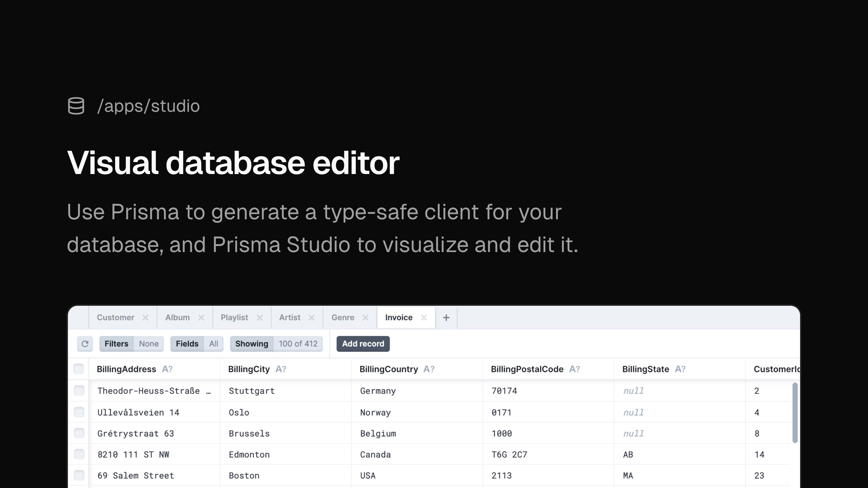Click the BillingCountry column header
Image resolution: width=868 pixels, height=488 pixels.
pos(388,369)
